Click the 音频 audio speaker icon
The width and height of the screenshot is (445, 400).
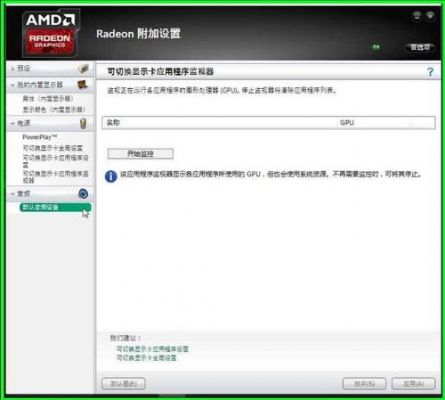click(x=83, y=194)
